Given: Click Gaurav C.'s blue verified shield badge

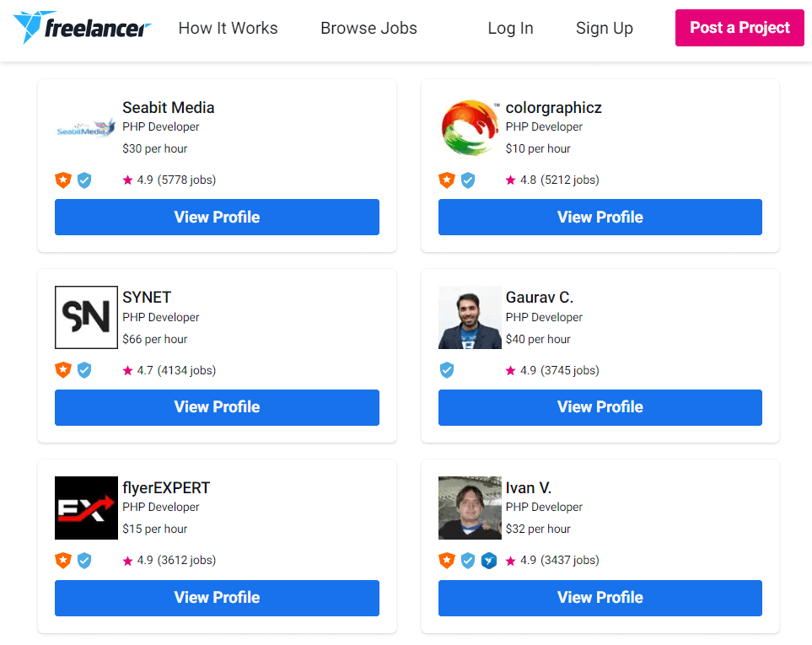Looking at the screenshot, I should [x=446, y=370].
